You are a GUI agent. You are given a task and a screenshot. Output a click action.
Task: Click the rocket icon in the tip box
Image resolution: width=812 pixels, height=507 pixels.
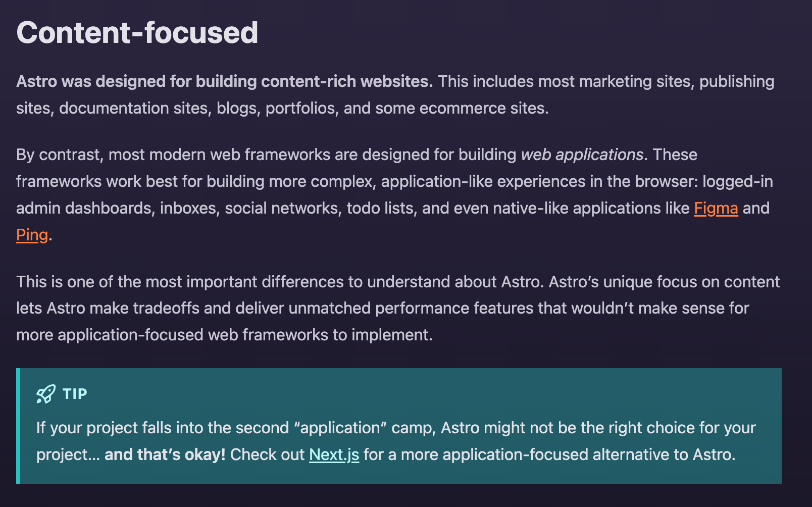[46, 394]
